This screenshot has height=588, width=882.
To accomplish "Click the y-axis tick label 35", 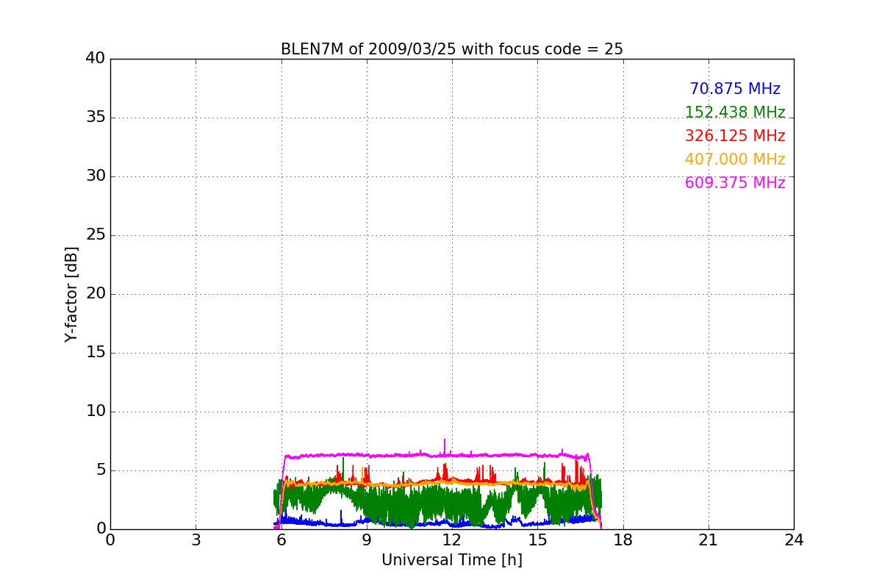I will click(95, 118).
